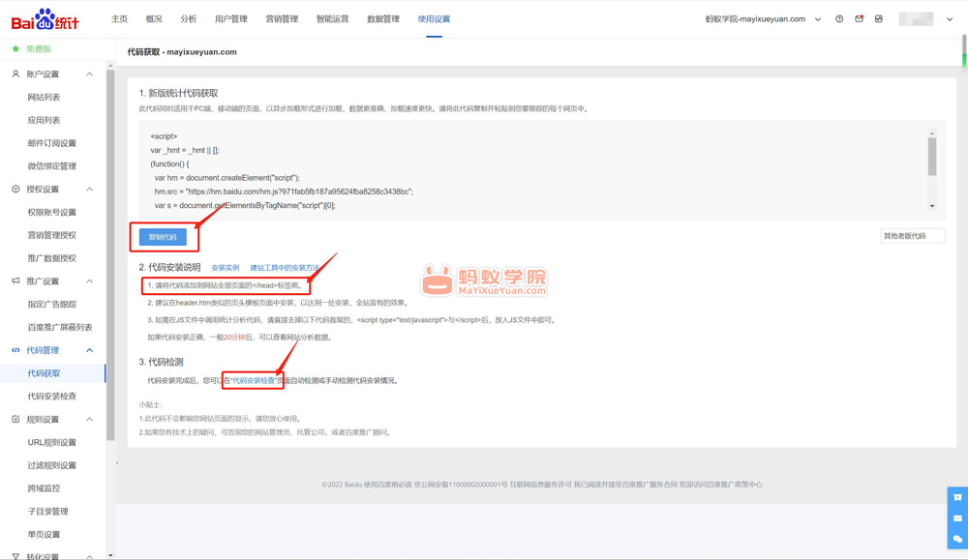Open the floating mail feedback icon

tap(957, 518)
